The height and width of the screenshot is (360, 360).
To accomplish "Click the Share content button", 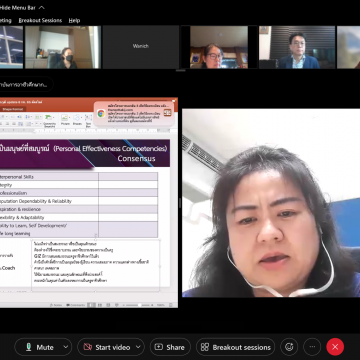I will pyautogui.click(x=170, y=347).
